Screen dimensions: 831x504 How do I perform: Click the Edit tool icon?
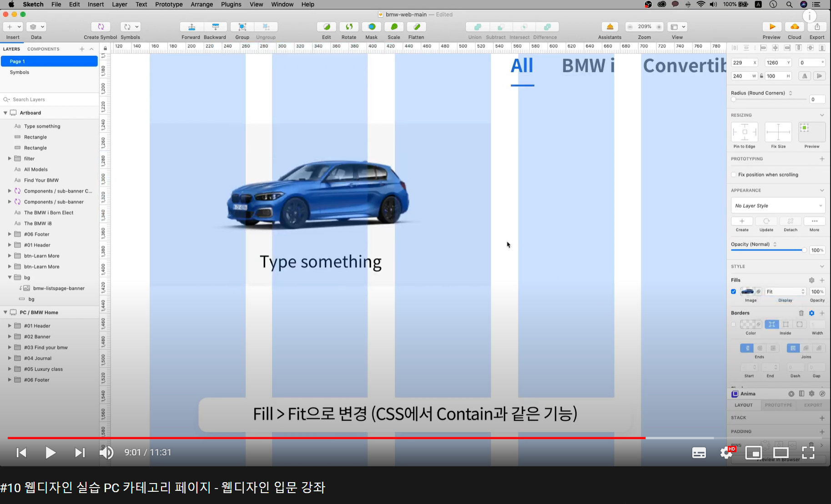pyautogui.click(x=327, y=27)
